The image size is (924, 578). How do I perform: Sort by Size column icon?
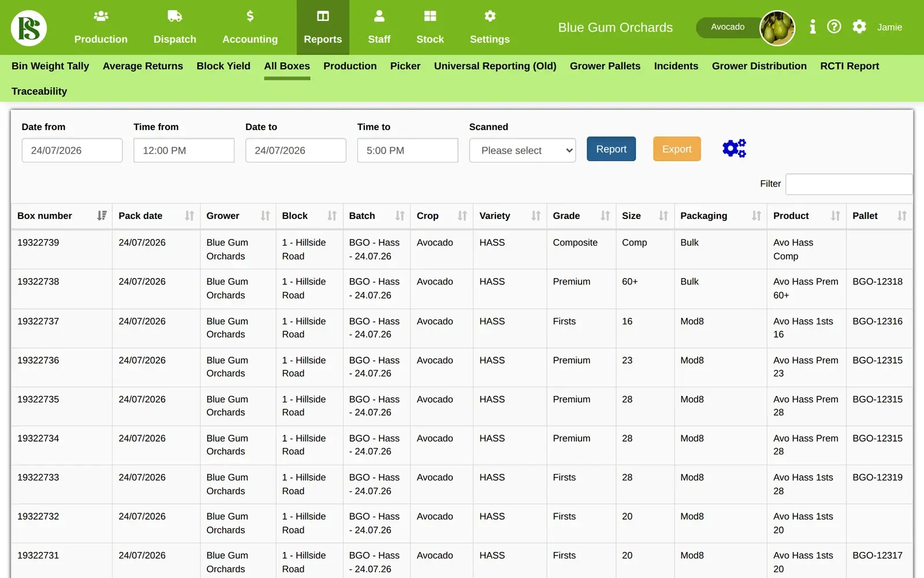point(664,216)
